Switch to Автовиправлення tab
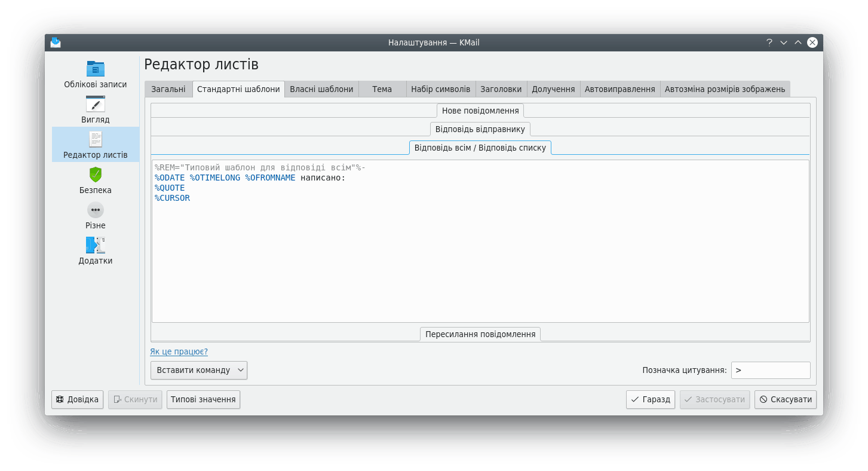This screenshot has width=868, height=471. coord(619,89)
